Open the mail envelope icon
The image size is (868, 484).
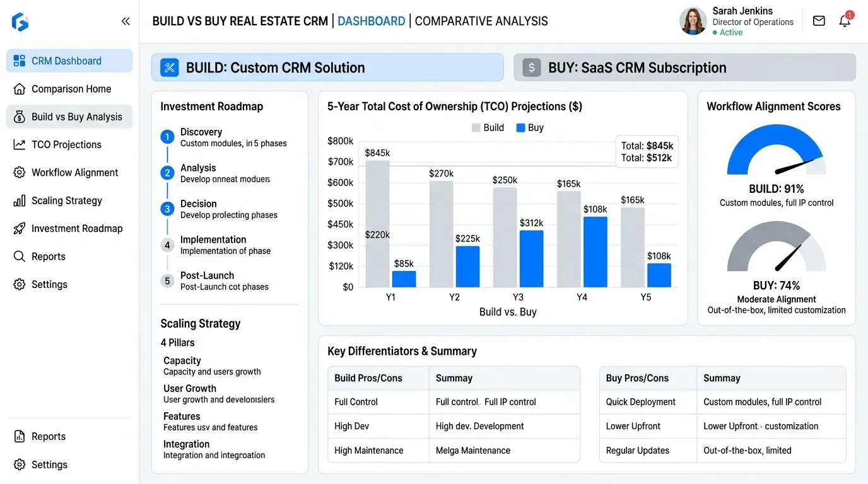(819, 21)
